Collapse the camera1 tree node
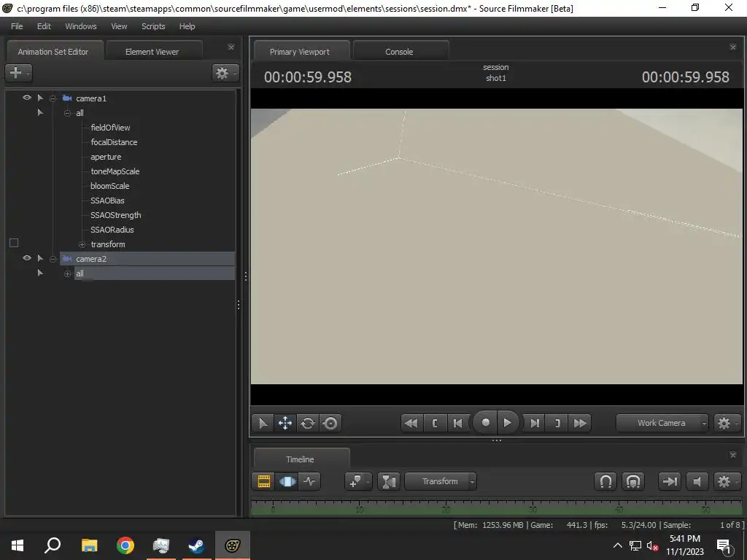The image size is (747, 560). tap(53, 98)
